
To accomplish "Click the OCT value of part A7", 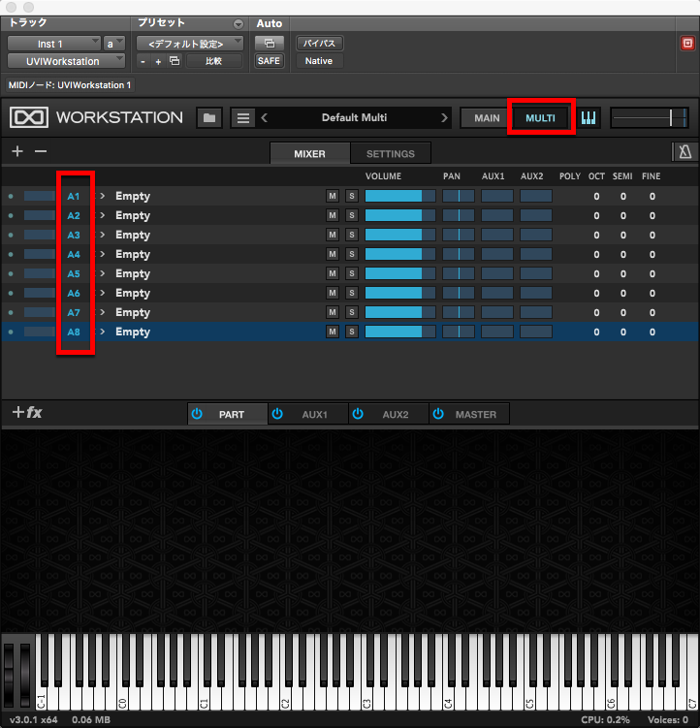I will pyautogui.click(x=596, y=312).
